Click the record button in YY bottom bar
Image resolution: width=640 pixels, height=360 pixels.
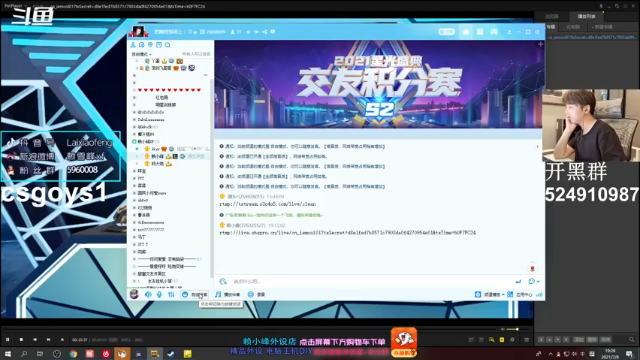[x=257, y=294]
